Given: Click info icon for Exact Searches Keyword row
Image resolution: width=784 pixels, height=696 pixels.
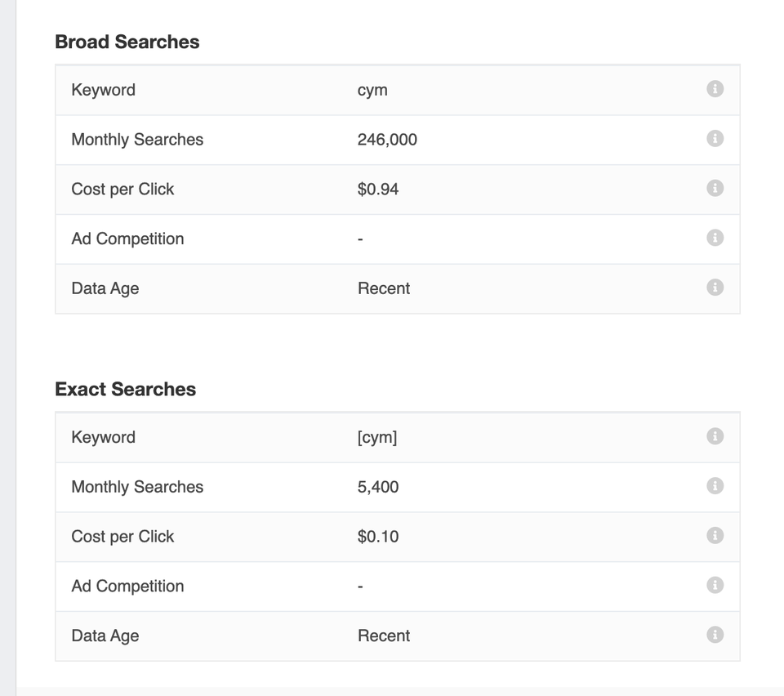Looking at the screenshot, I should point(715,436).
